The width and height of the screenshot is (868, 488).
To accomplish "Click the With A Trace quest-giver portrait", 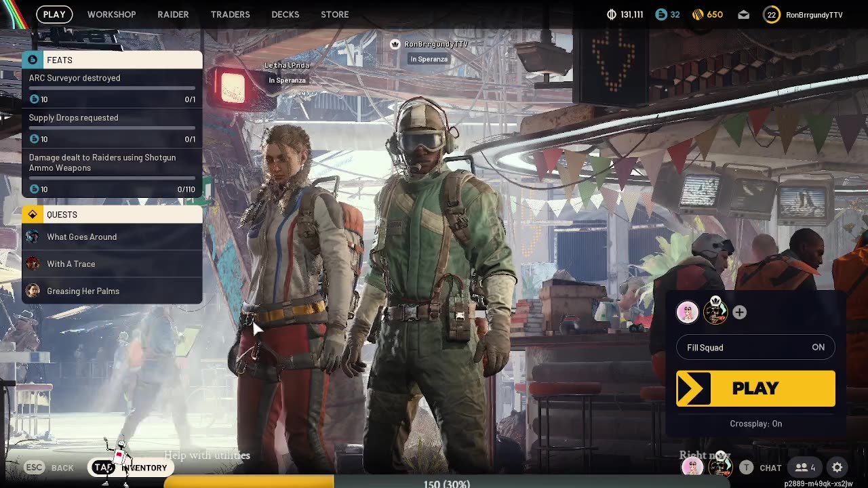I will click(x=33, y=264).
